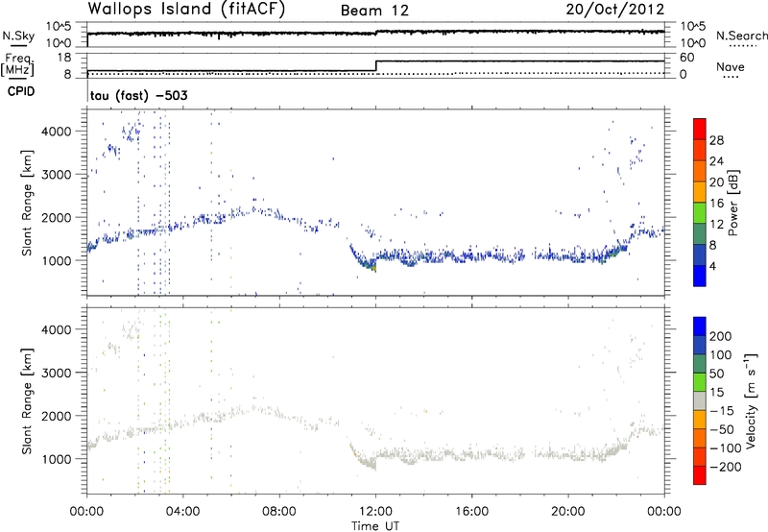
Task: Click the 'N.Sky' axis label
Action: tap(18, 36)
